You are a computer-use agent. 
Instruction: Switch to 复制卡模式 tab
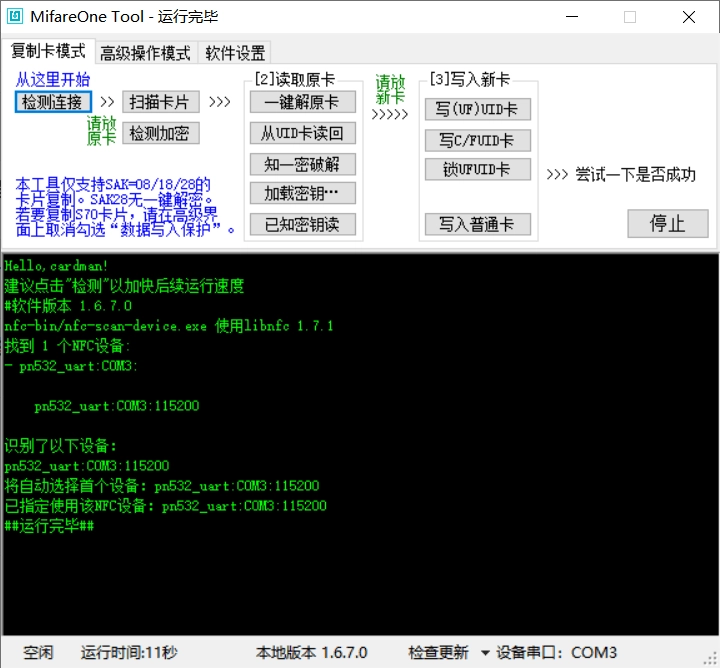point(48,51)
